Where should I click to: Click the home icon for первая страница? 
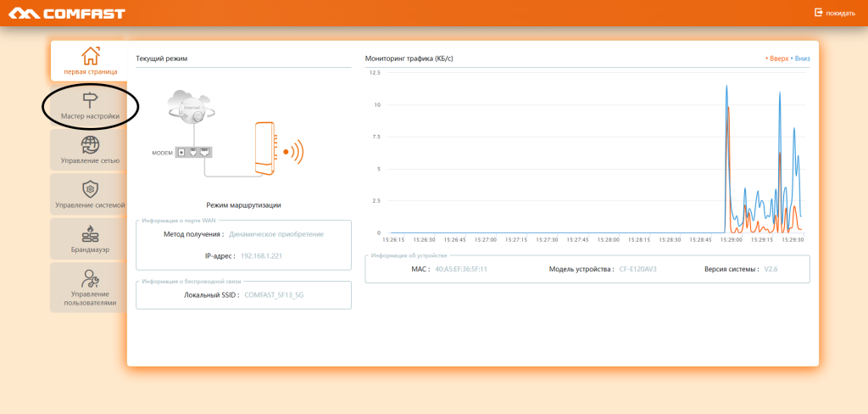[90, 56]
